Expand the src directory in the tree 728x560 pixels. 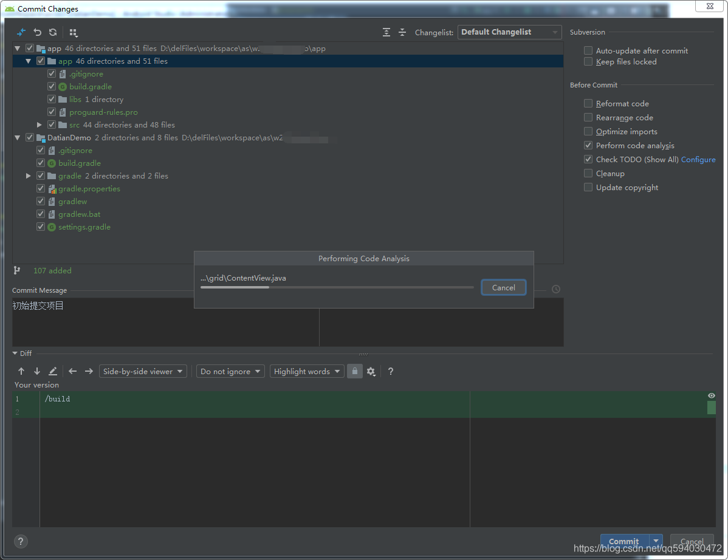[39, 125]
